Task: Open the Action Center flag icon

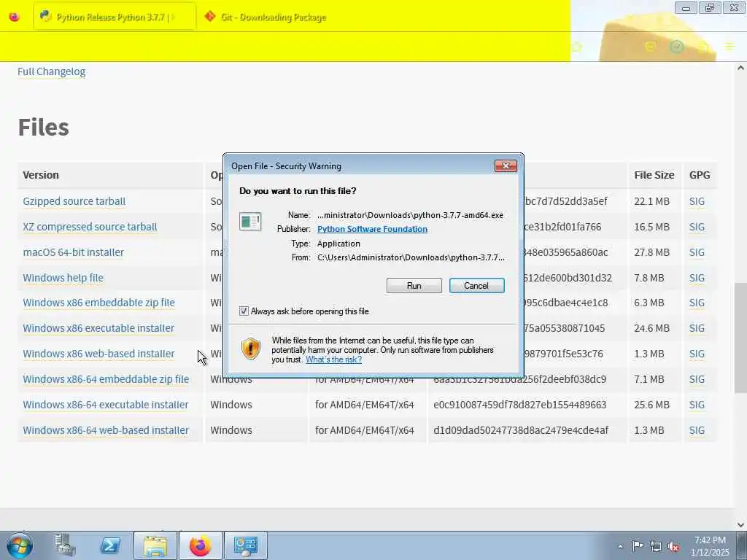Action: click(638, 546)
